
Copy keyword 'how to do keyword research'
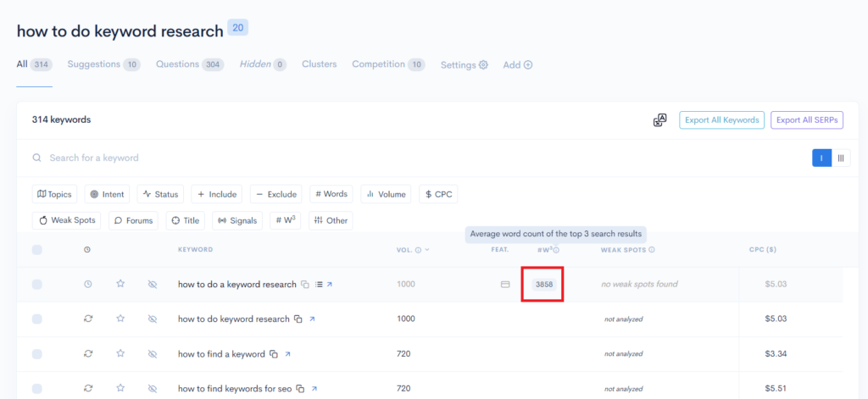pos(298,319)
